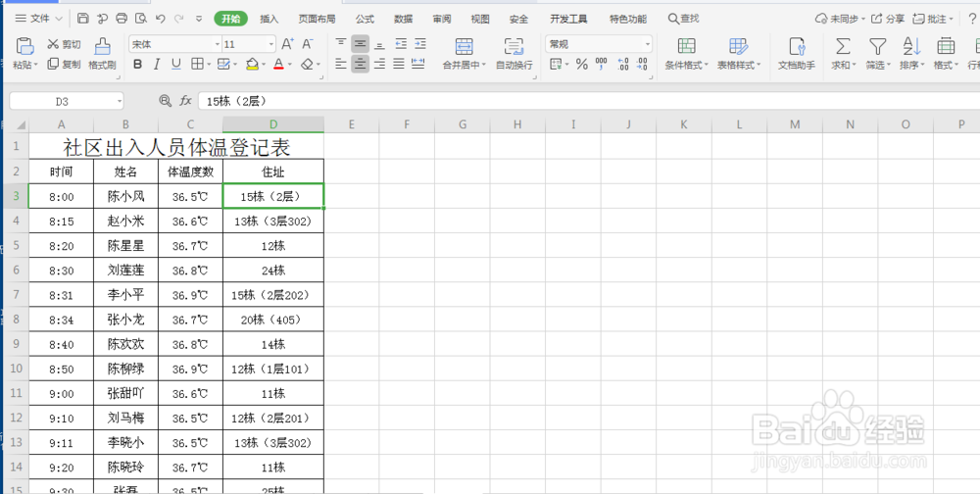Click the 求和 sum sigma icon
The image size is (980, 494).
point(843,46)
